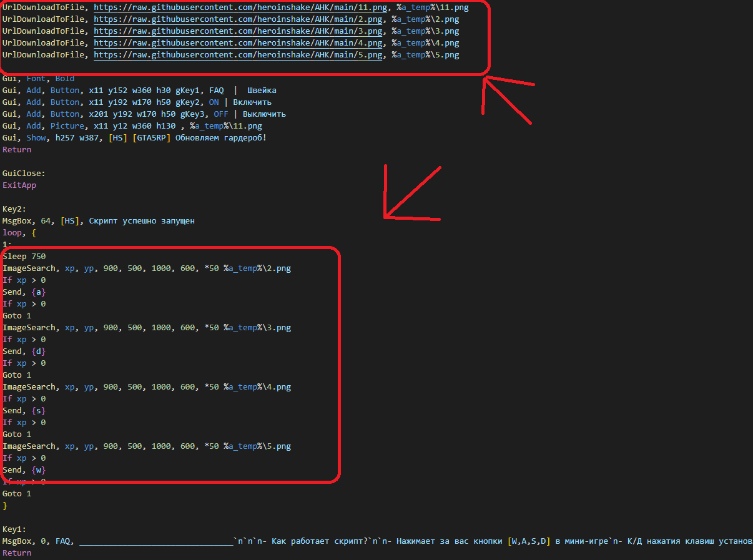Click the loop, { statement
The width and height of the screenshot is (753, 560).
[19, 233]
